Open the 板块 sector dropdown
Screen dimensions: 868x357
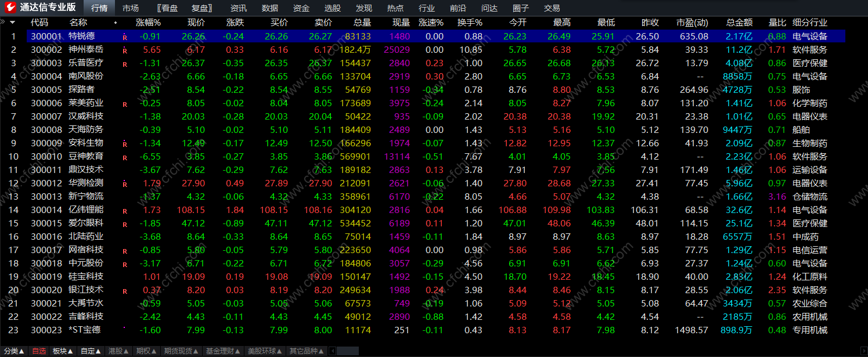63,351
